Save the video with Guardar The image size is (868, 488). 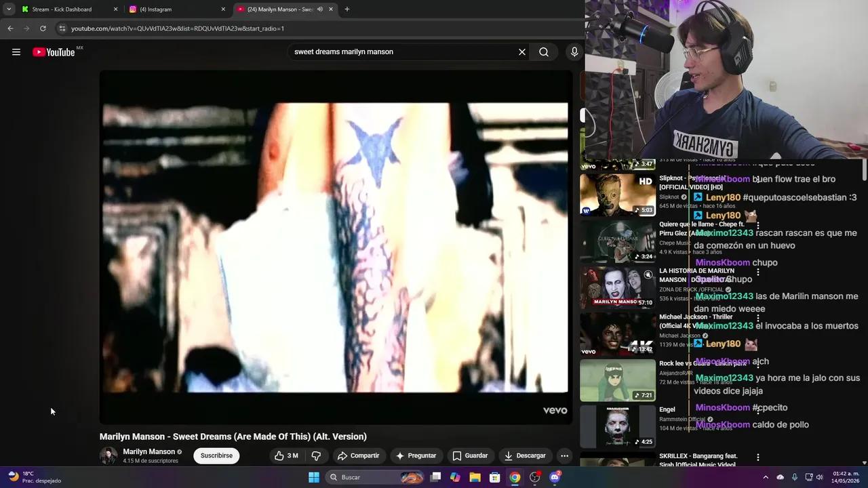(x=470, y=455)
